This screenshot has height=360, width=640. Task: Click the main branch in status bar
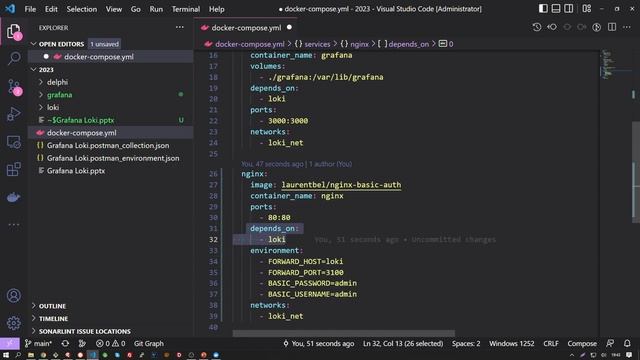pos(38,344)
